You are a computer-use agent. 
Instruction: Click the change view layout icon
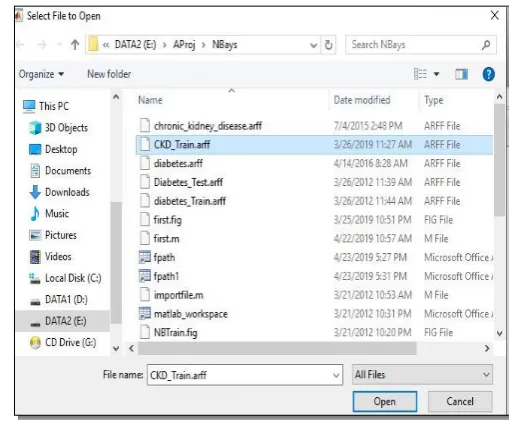pos(420,74)
